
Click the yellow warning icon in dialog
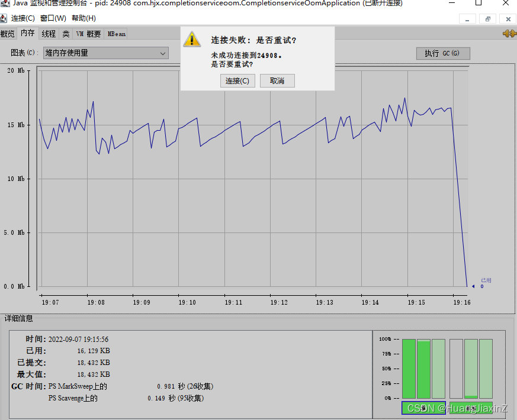(x=192, y=39)
